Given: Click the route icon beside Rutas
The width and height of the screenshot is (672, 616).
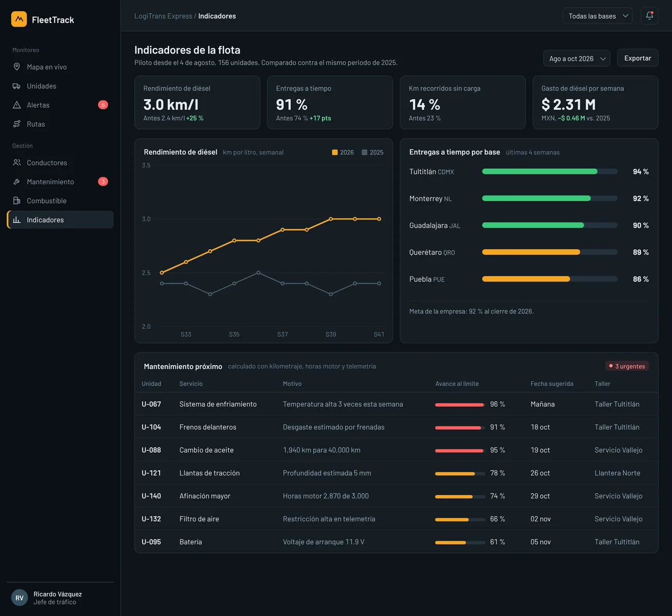Looking at the screenshot, I should 17,124.
